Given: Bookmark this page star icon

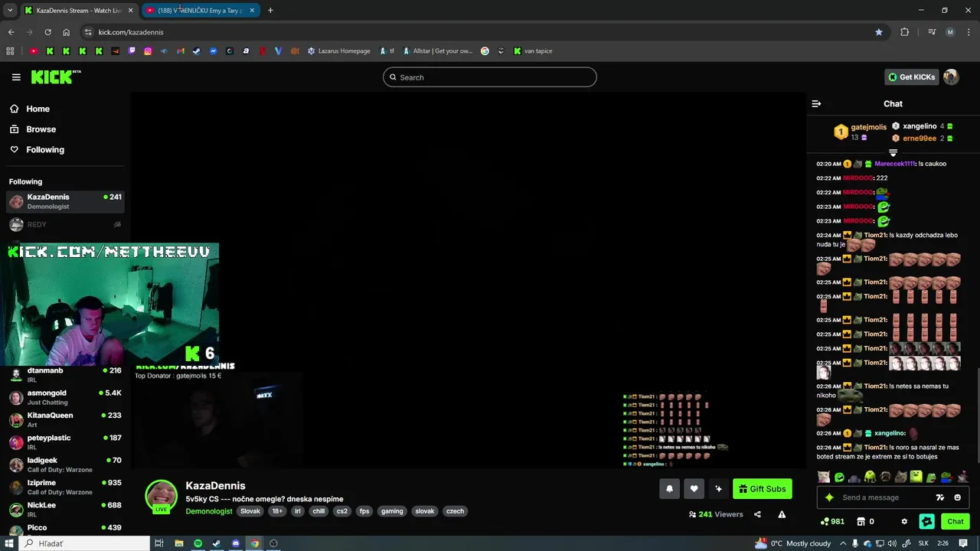Looking at the screenshot, I should (x=879, y=32).
